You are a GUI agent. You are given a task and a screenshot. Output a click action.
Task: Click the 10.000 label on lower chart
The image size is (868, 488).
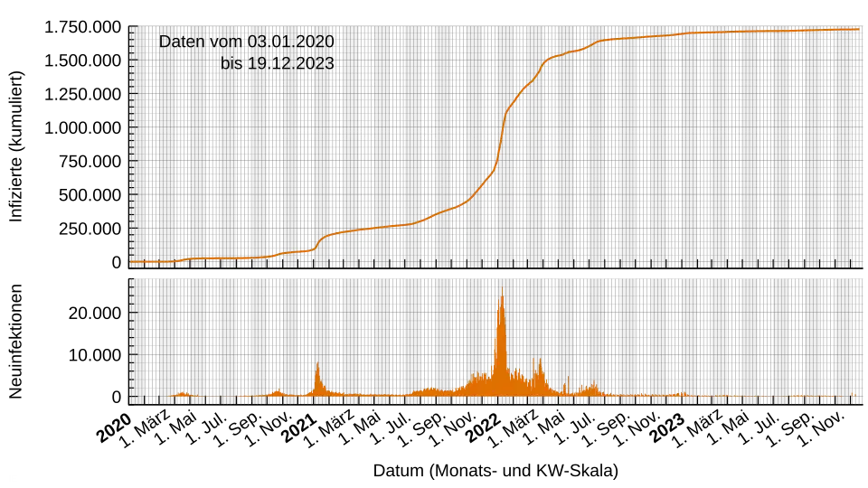tap(95, 355)
